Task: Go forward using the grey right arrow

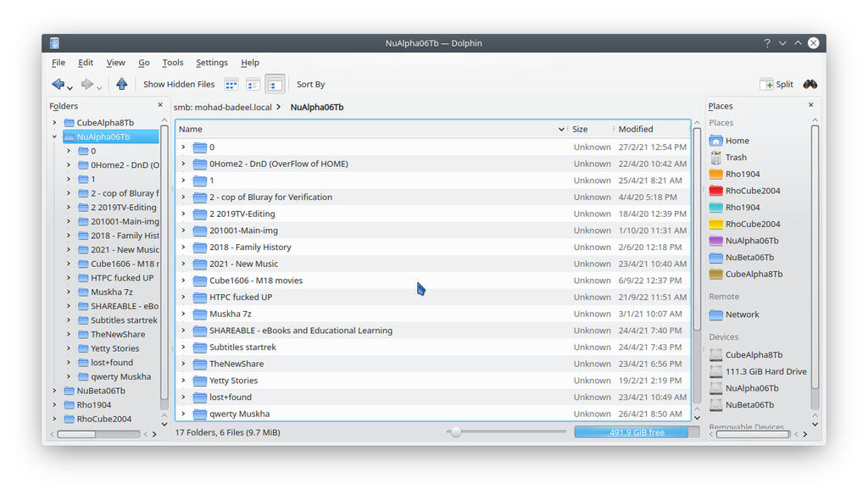Action: coord(87,84)
